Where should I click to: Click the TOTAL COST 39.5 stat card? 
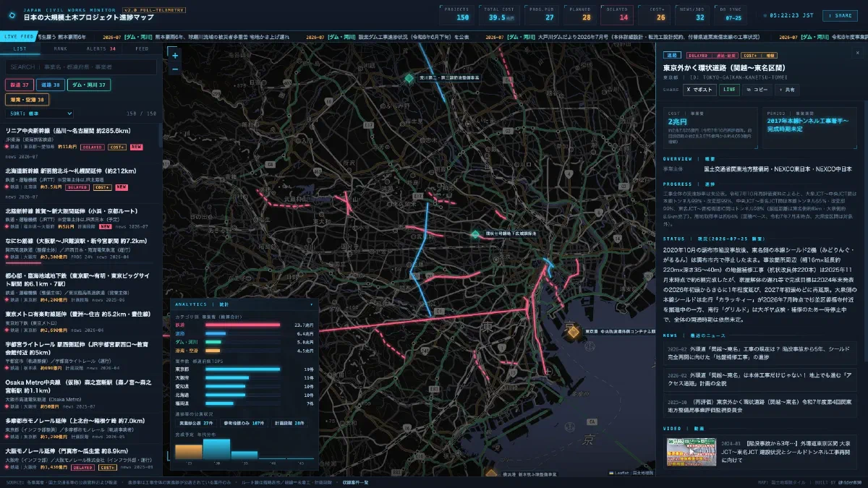501,14
